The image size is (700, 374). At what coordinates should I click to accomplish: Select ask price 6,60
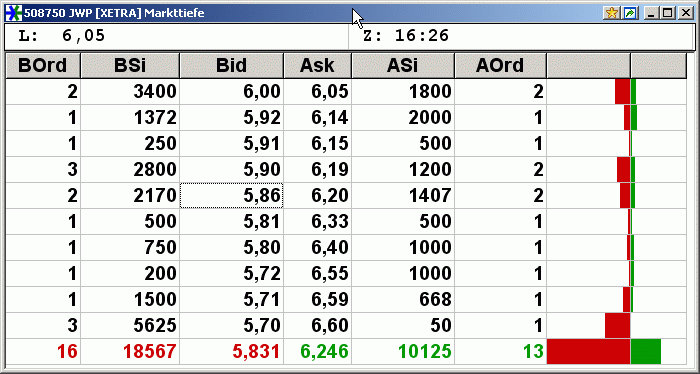pyautogui.click(x=317, y=325)
